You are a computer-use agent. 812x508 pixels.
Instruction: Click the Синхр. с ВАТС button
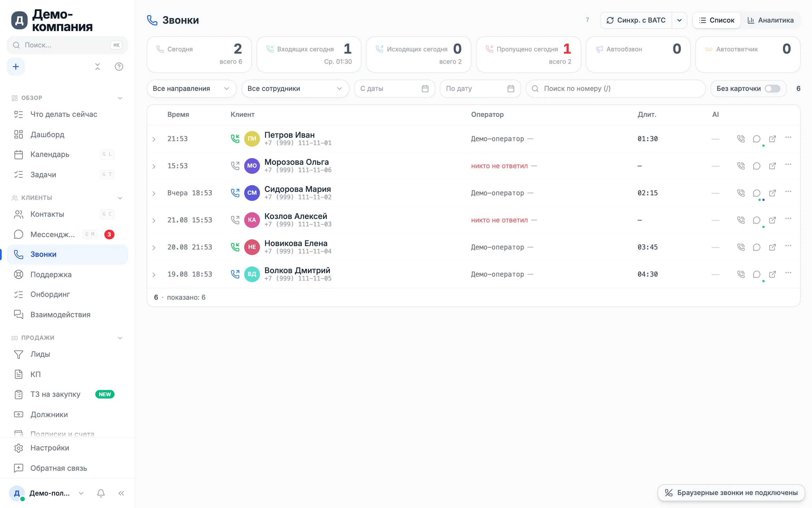(x=636, y=20)
